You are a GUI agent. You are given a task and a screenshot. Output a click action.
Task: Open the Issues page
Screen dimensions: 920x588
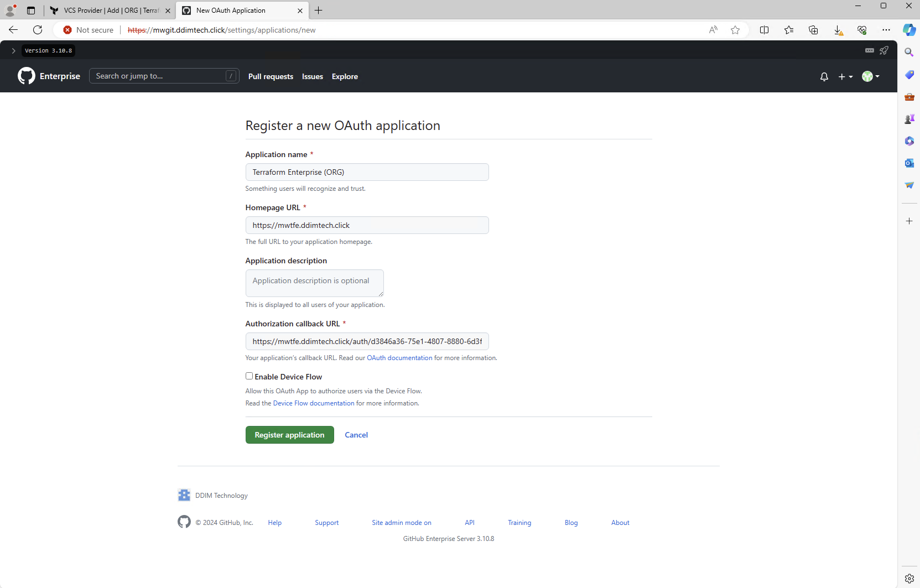point(313,77)
